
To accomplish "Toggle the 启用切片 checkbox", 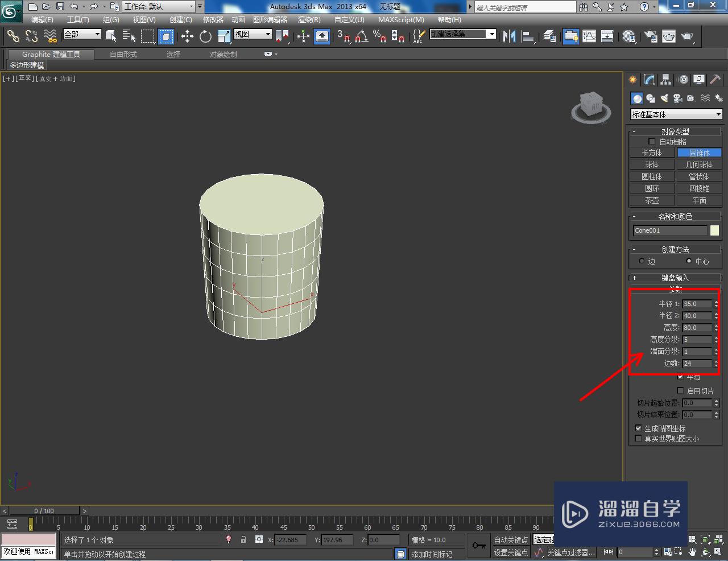I will point(680,391).
